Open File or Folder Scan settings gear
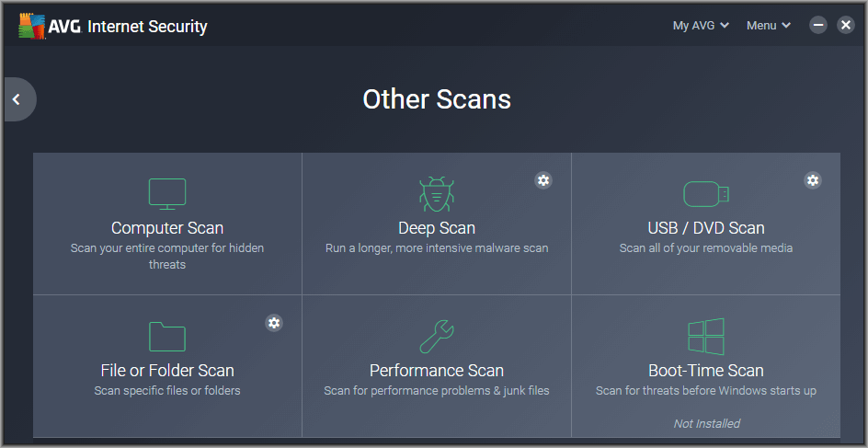Screen dimensions: 868x448 click(274, 322)
